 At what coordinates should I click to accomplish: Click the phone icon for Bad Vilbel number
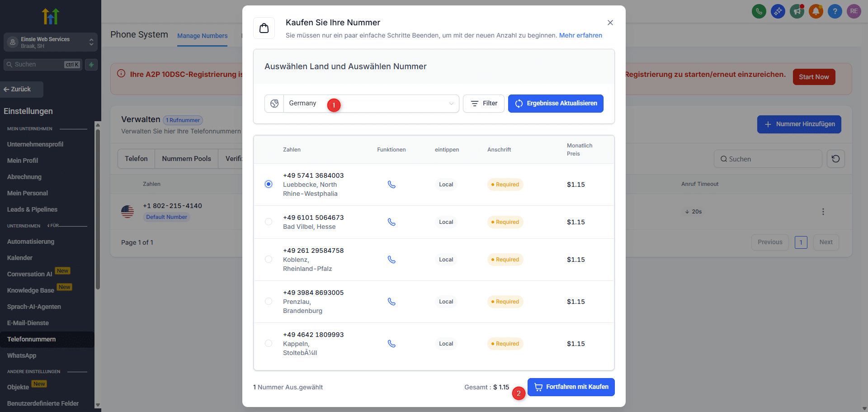click(392, 222)
